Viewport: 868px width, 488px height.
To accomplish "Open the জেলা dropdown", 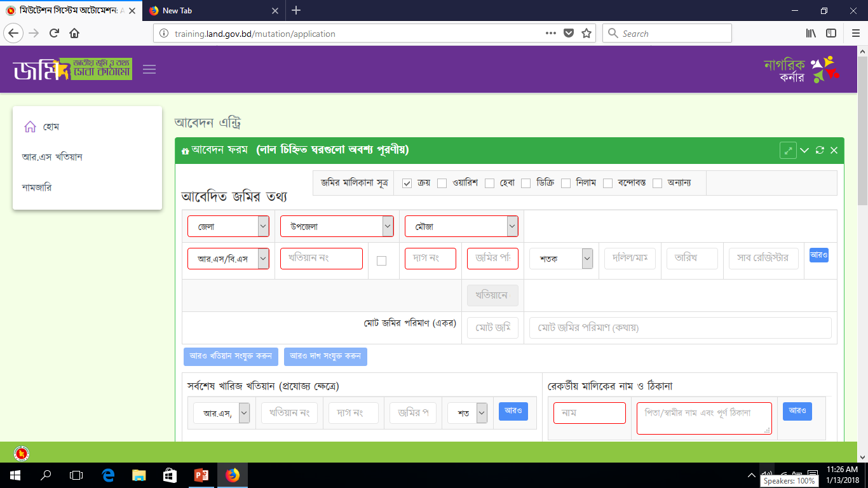I will tap(228, 226).
